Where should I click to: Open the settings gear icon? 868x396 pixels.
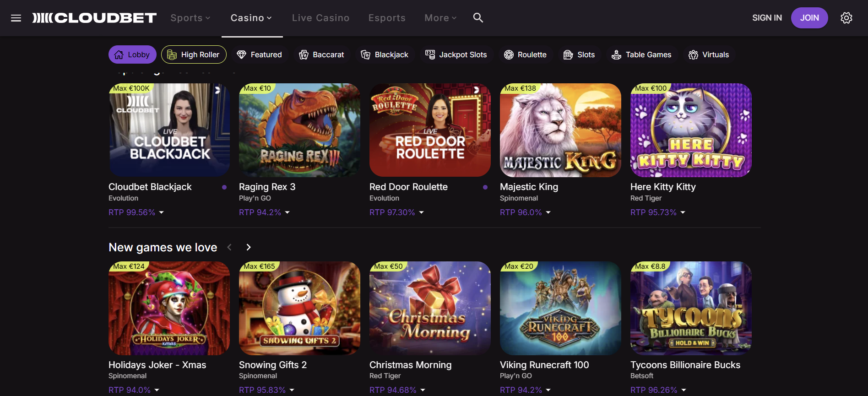point(846,18)
